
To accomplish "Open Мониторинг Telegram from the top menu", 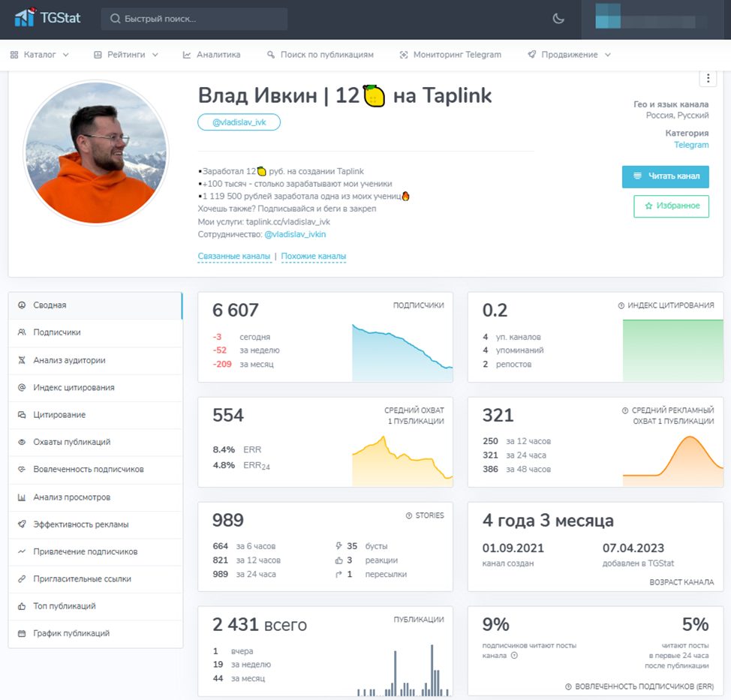I will tap(450, 55).
